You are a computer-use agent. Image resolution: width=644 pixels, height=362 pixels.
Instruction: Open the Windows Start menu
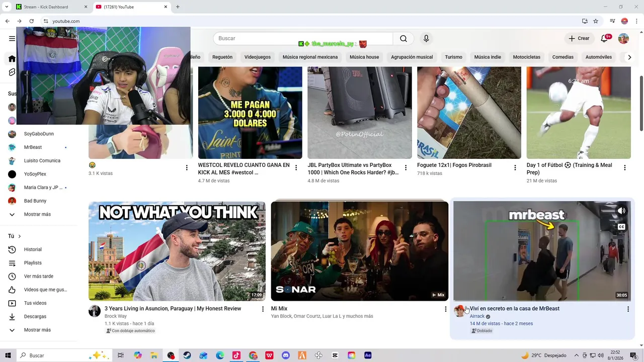point(8,355)
